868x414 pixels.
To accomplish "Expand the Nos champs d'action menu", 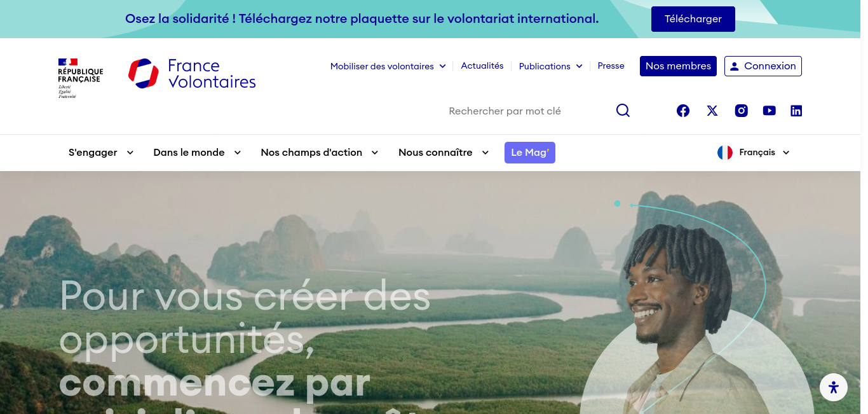I will pos(320,153).
